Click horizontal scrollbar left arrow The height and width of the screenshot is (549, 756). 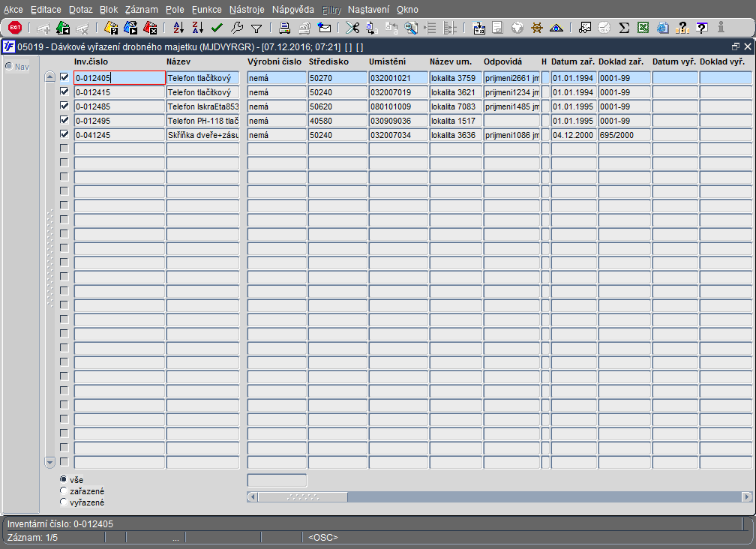(x=252, y=496)
